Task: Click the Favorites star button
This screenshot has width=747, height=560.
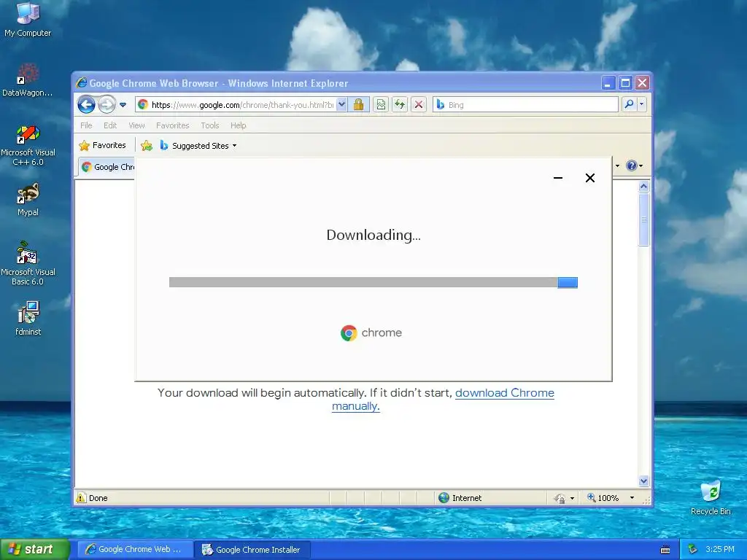Action: (102, 145)
